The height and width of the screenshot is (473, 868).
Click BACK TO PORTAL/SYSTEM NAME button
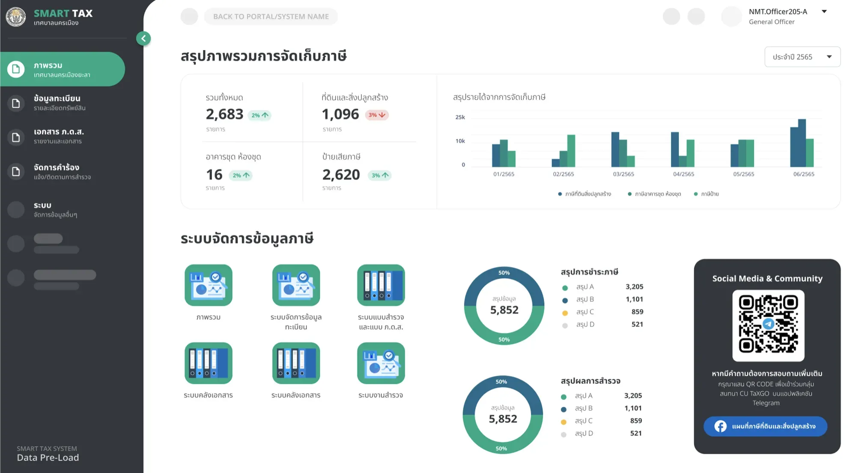(271, 16)
